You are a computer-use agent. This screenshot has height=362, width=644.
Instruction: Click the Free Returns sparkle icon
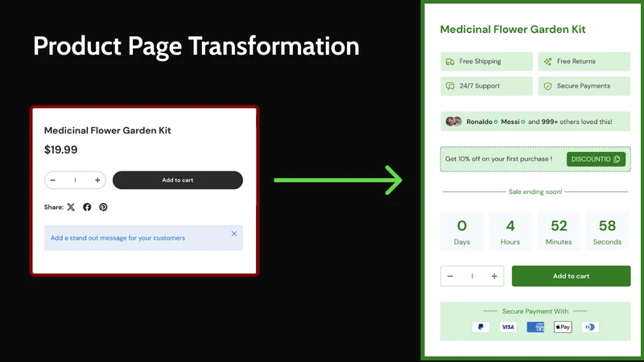click(547, 62)
